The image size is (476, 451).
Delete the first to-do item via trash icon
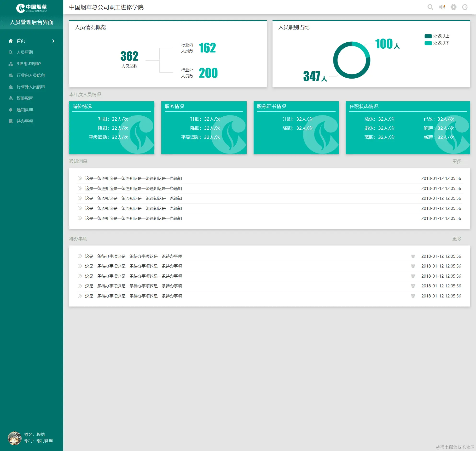pos(413,256)
